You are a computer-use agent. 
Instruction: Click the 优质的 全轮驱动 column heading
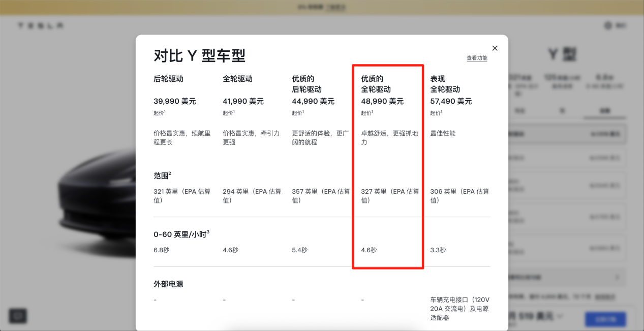(x=376, y=84)
